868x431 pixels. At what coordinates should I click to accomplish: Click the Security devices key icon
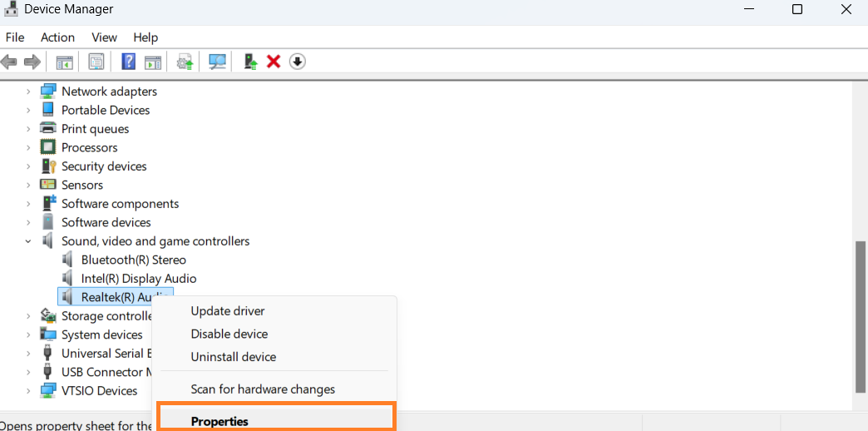pyautogui.click(x=48, y=166)
